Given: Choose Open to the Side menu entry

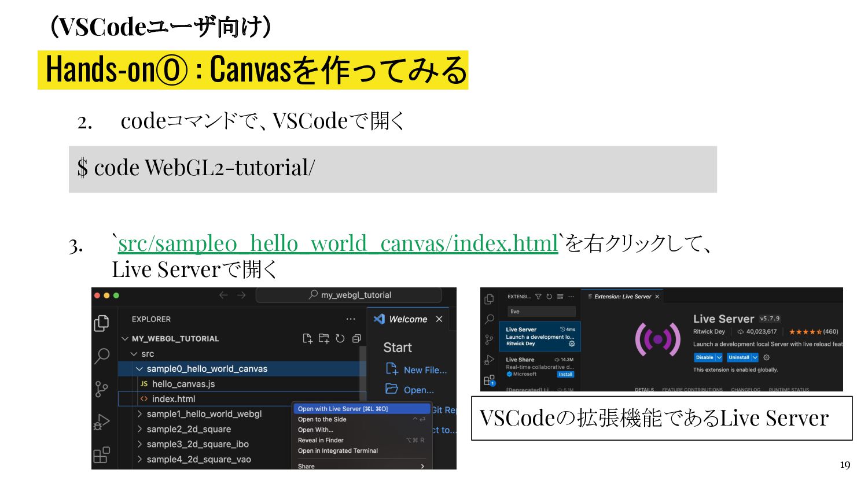Looking at the screenshot, I should point(361,419).
